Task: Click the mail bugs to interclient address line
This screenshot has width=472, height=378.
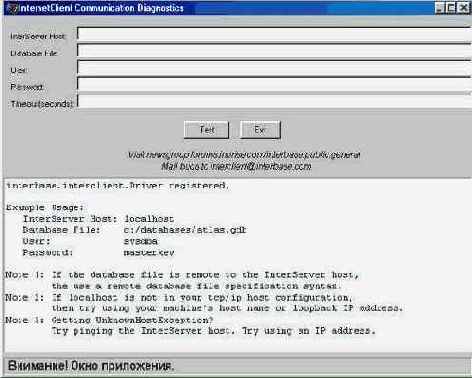Action: tap(236, 166)
